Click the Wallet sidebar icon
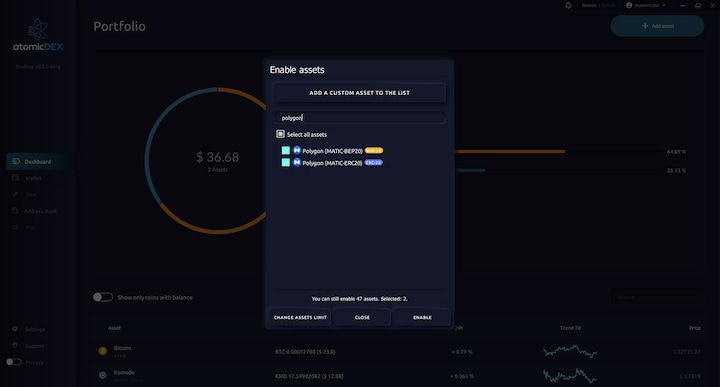The height and width of the screenshot is (387, 720). pos(15,178)
